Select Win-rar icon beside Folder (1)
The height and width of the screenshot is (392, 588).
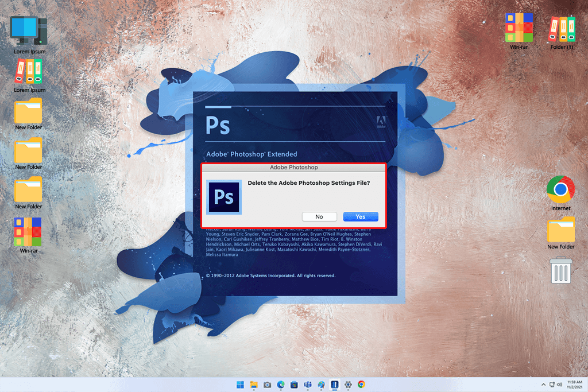519,31
